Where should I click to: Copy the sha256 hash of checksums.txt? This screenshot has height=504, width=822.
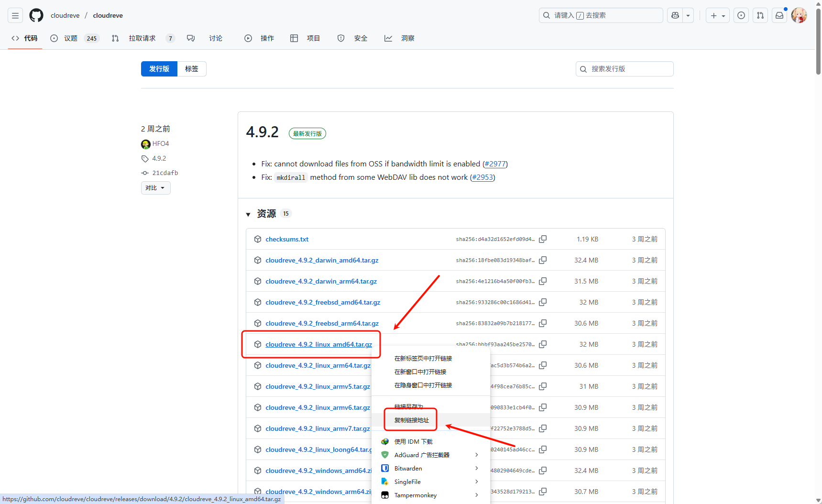(x=543, y=239)
